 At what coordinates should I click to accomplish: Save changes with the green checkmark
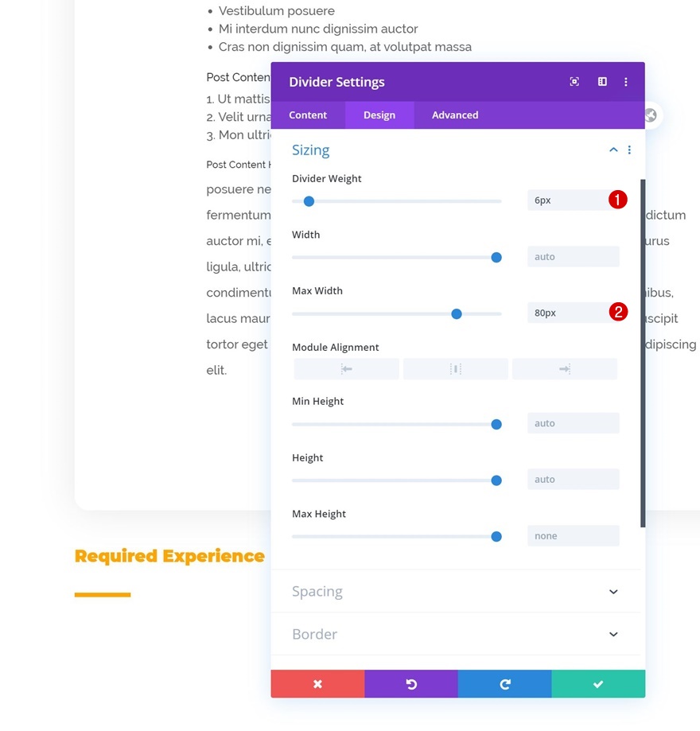pyautogui.click(x=598, y=684)
